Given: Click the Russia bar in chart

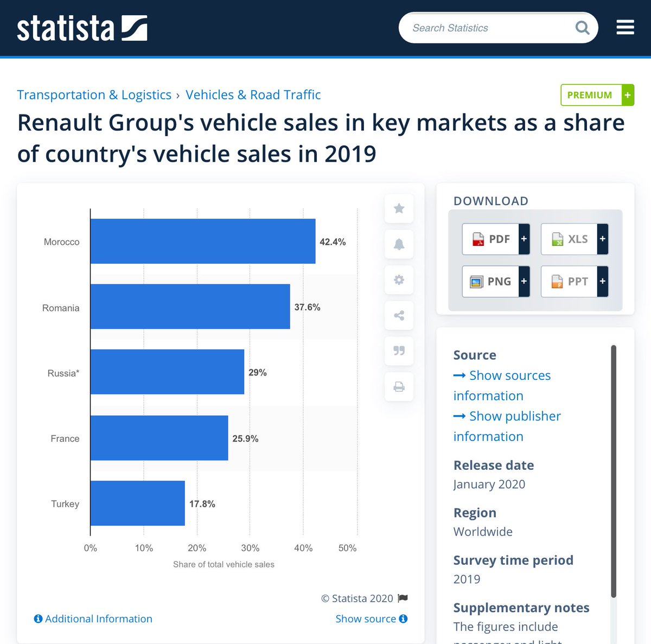Looking at the screenshot, I should pyautogui.click(x=167, y=372).
